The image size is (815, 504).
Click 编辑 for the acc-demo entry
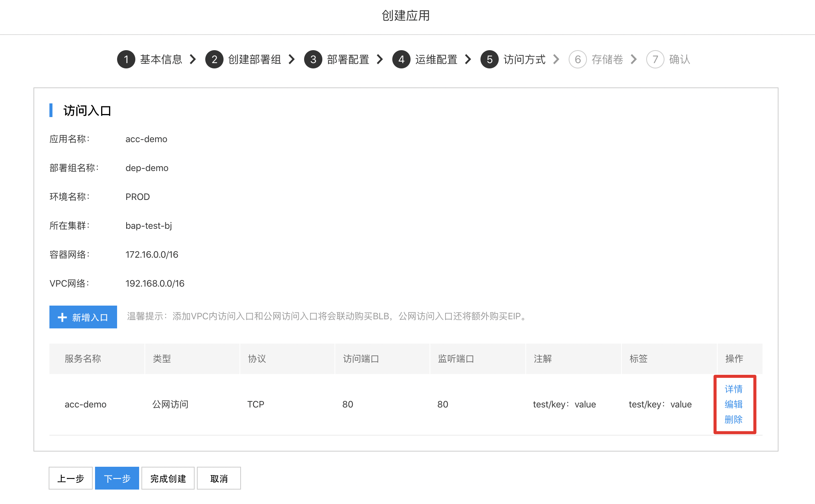(734, 404)
